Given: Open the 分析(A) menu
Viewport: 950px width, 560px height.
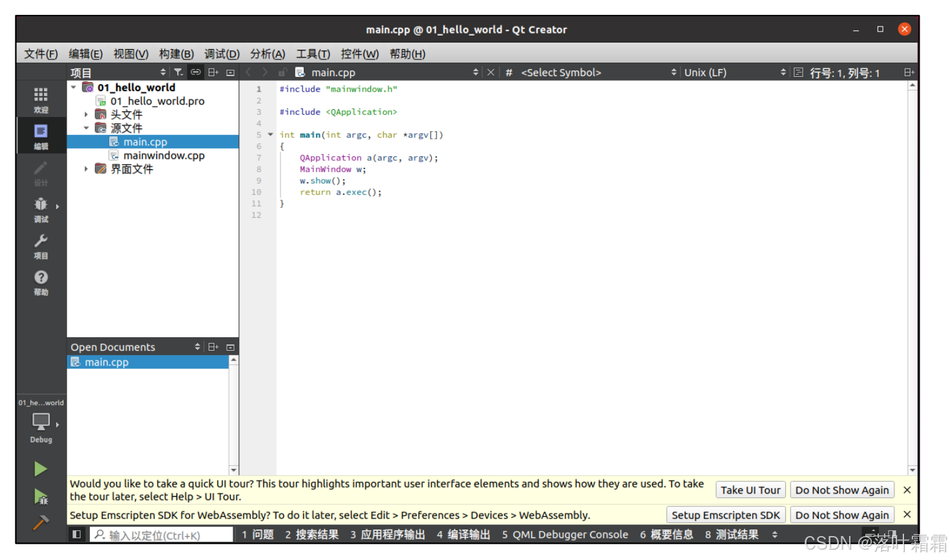Looking at the screenshot, I should 268,54.
